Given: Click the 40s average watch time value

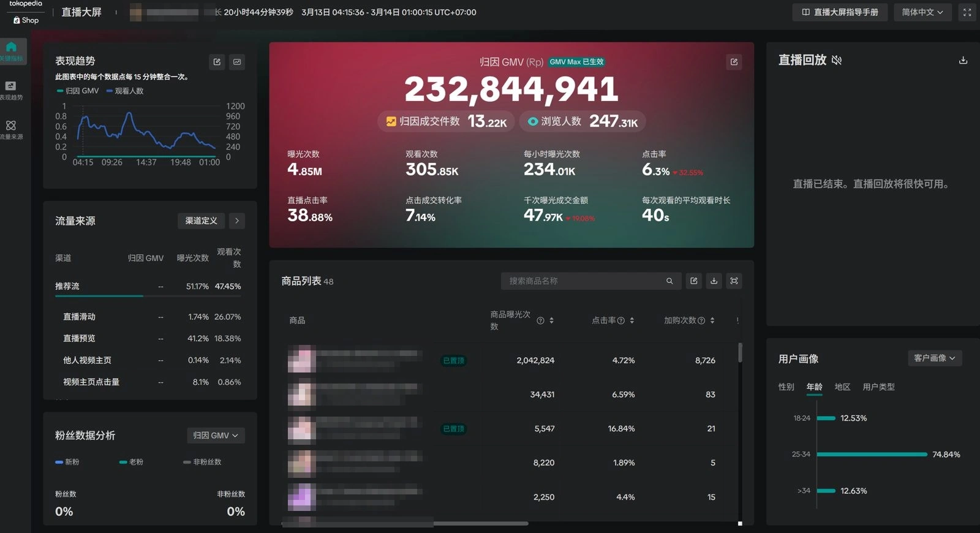Looking at the screenshot, I should tap(655, 216).
